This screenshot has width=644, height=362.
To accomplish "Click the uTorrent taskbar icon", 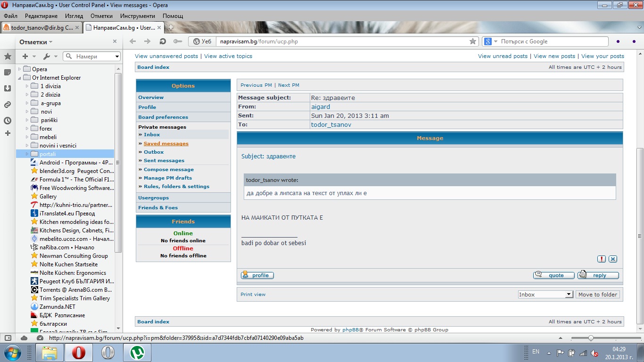I will click(137, 352).
